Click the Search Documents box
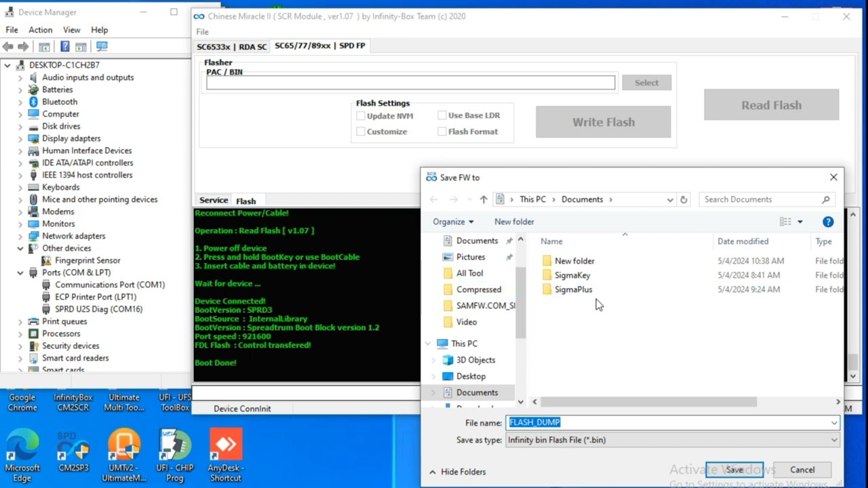Viewport: 868px width, 488px height. click(766, 199)
